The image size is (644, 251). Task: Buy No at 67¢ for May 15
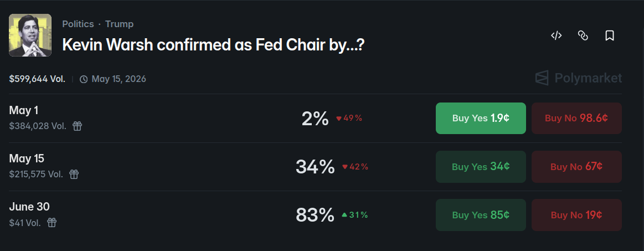(x=576, y=166)
